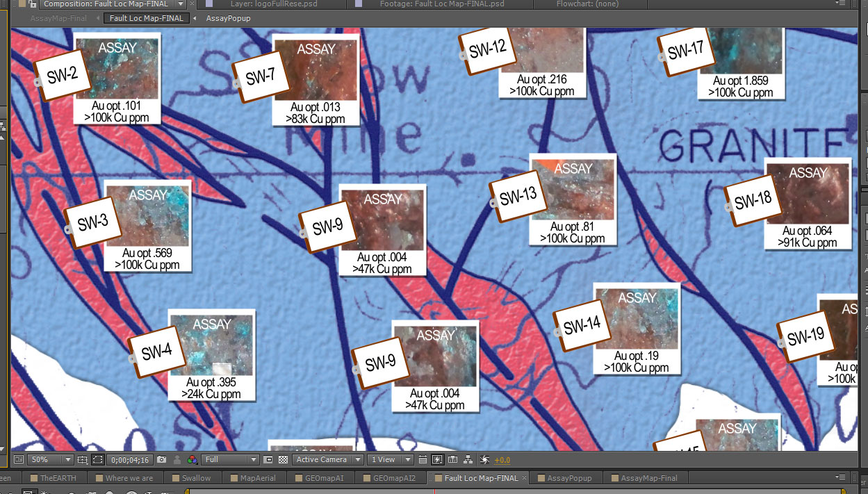Click the Choose grid and guide options icon
Screen dimensions: 868x494
coord(83,459)
